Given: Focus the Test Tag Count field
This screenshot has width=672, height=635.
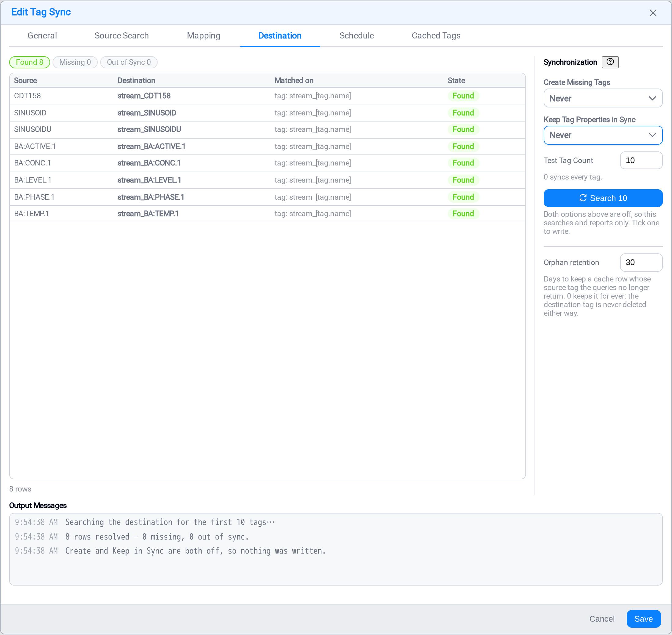Looking at the screenshot, I should 641,161.
